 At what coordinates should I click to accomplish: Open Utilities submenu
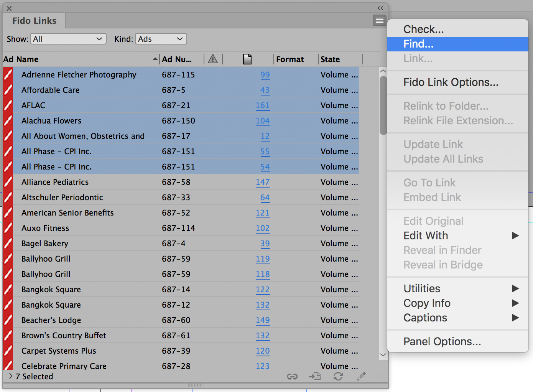click(458, 288)
